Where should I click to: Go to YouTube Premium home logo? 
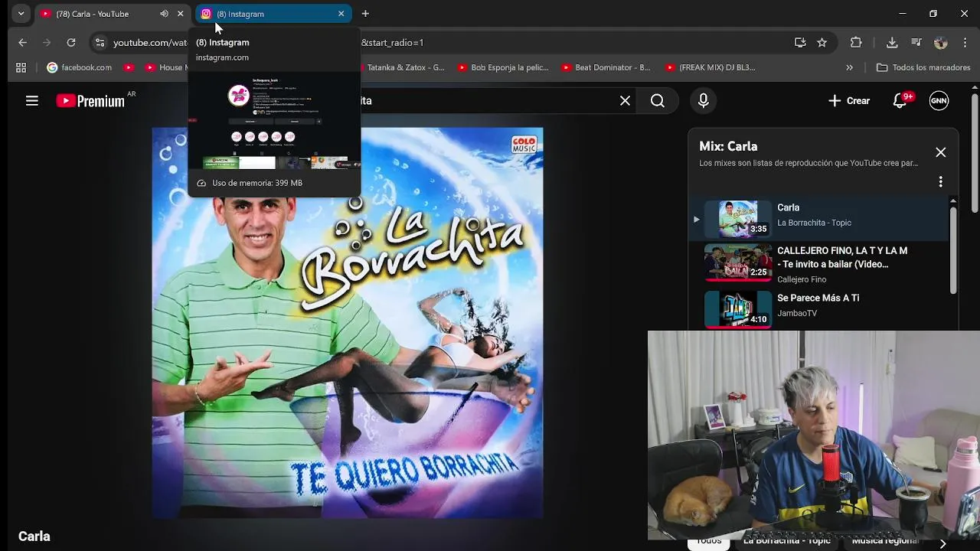pyautogui.click(x=90, y=101)
